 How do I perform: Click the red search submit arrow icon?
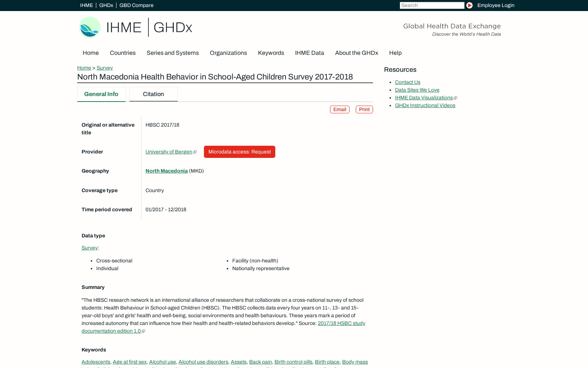pyautogui.click(x=469, y=5)
